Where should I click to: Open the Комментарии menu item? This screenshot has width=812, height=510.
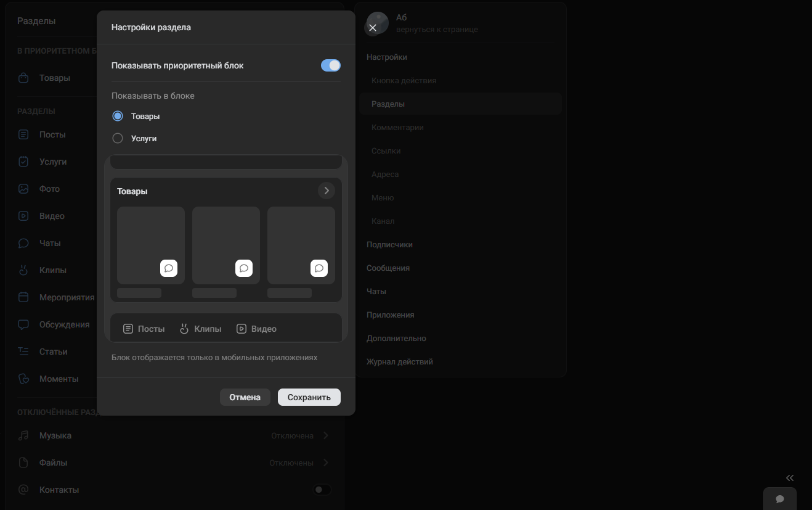click(397, 128)
